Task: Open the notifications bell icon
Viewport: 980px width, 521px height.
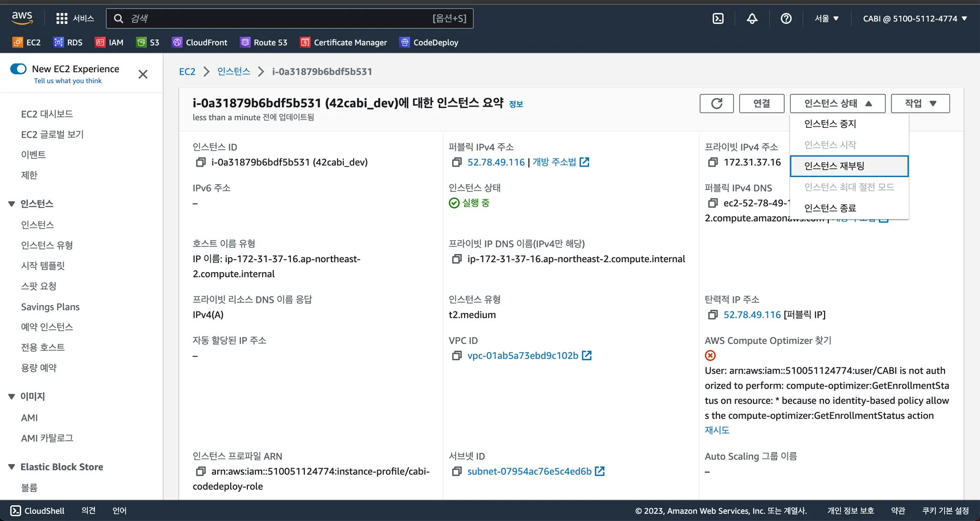Action: click(x=752, y=19)
